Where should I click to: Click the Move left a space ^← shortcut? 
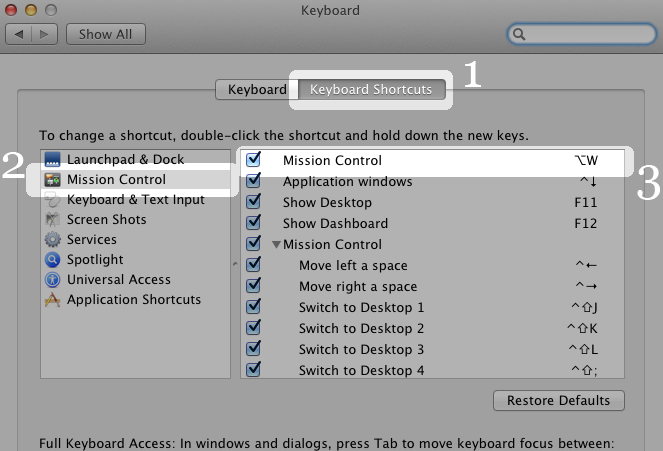click(x=586, y=265)
